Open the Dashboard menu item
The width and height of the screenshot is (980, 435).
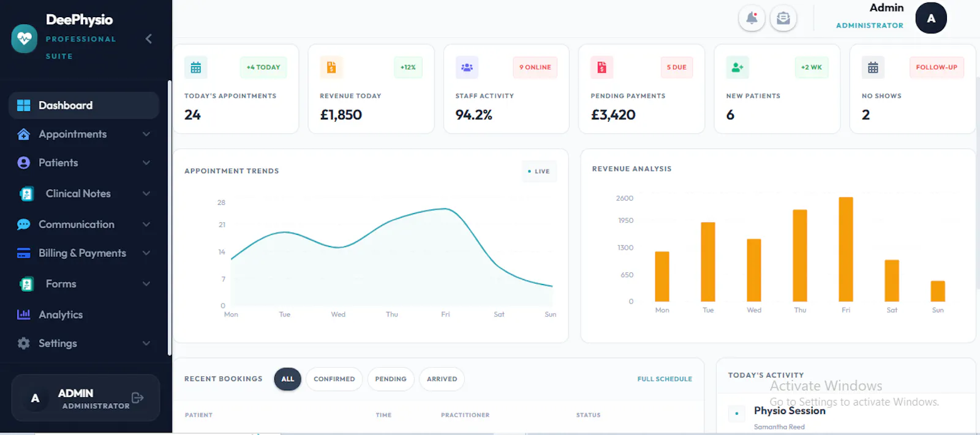tap(84, 105)
